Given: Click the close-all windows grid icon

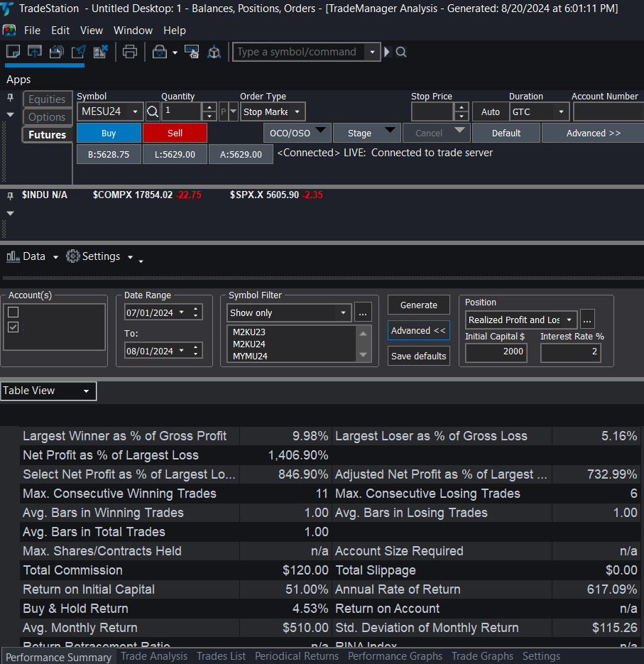Looking at the screenshot, I should (x=100, y=52).
